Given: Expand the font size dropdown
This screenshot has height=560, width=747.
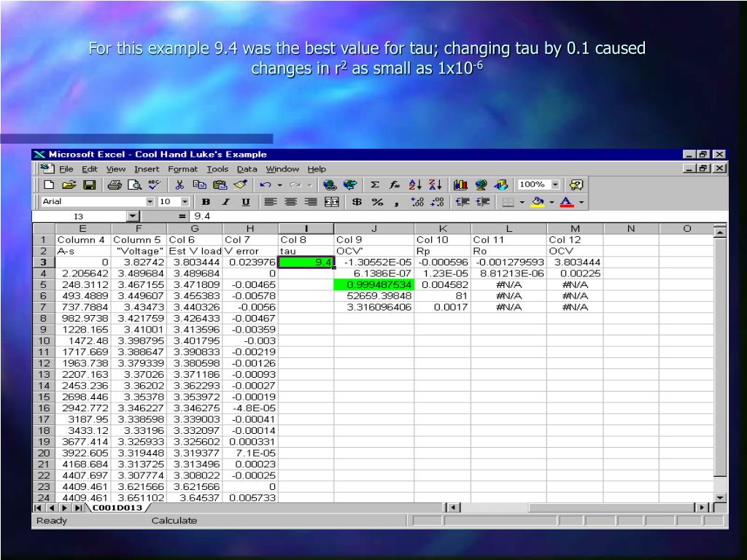Looking at the screenshot, I should (x=185, y=202).
